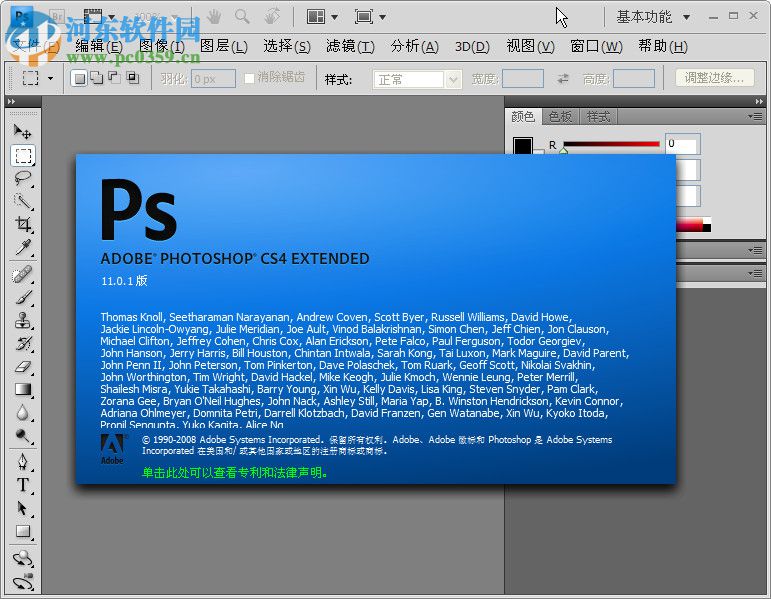The image size is (771, 599).
Task: Click the green patent and legal notice link
Action: point(236,473)
